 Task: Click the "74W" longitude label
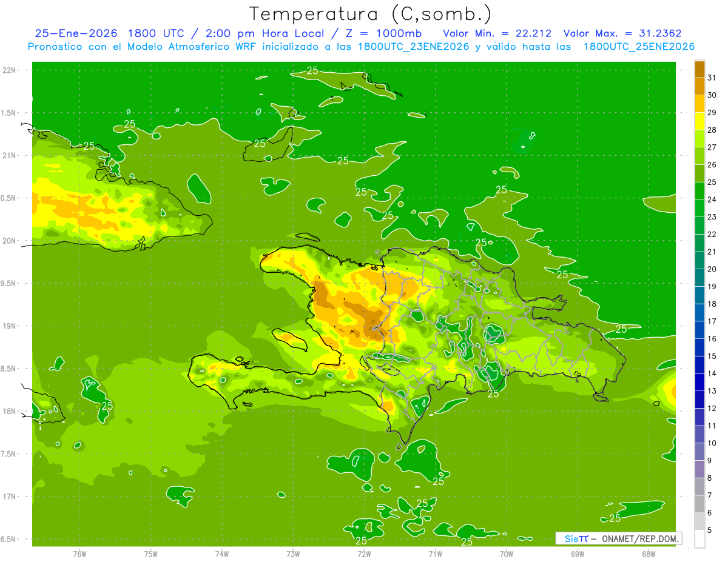click(221, 554)
